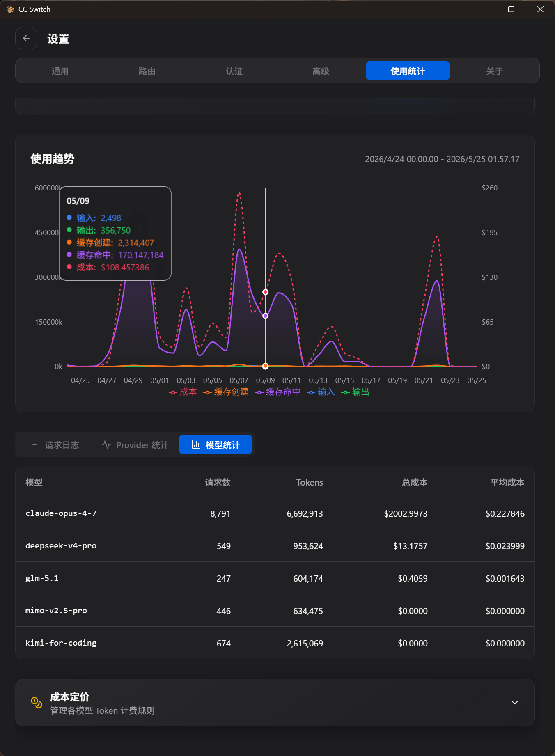Click the $0.023999 average cost value
The width and height of the screenshot is (555, 756).
pyautogui.click(x=505, y=546)
